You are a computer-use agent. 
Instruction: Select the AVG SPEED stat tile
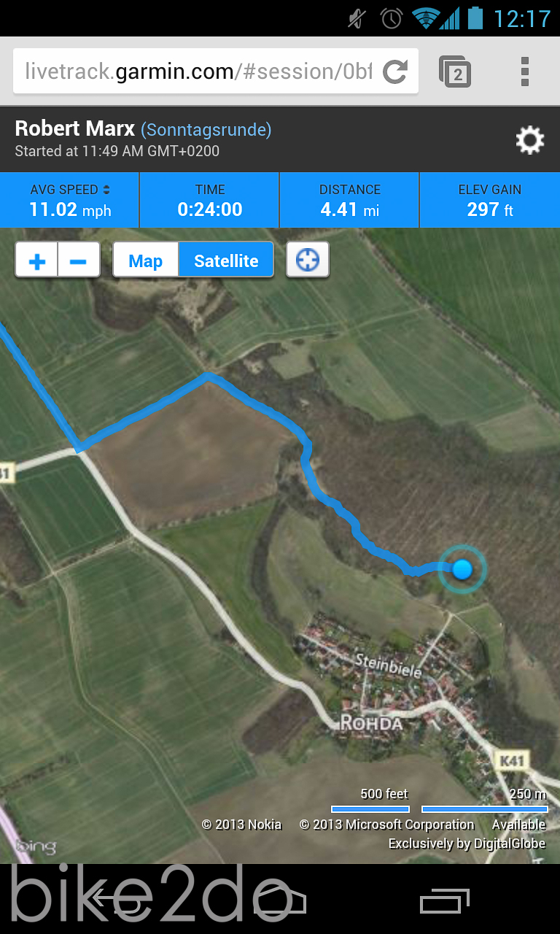click(x=69, y=200)
